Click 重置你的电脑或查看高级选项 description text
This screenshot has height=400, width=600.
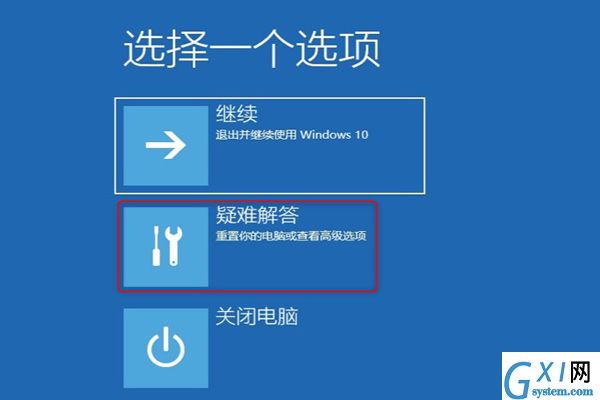291,235
